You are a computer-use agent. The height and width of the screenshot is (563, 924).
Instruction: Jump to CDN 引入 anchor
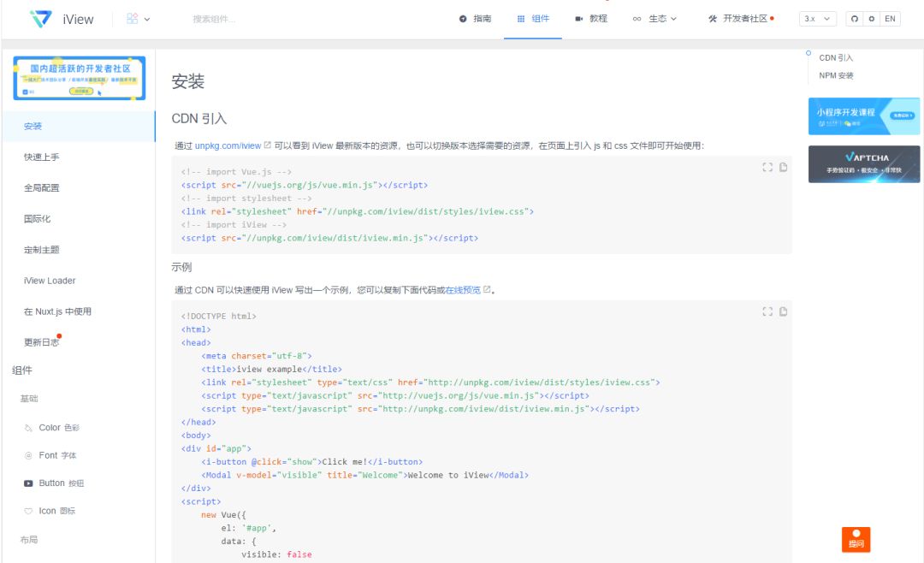836,58
